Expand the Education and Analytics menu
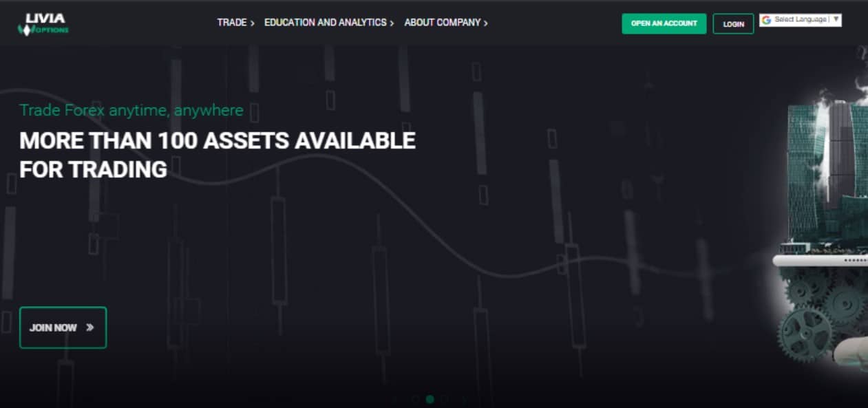868x408 pixels. click(325, 23)
